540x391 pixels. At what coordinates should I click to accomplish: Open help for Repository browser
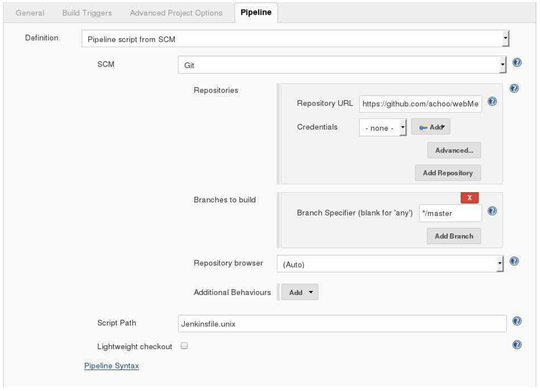click(514, 261)
